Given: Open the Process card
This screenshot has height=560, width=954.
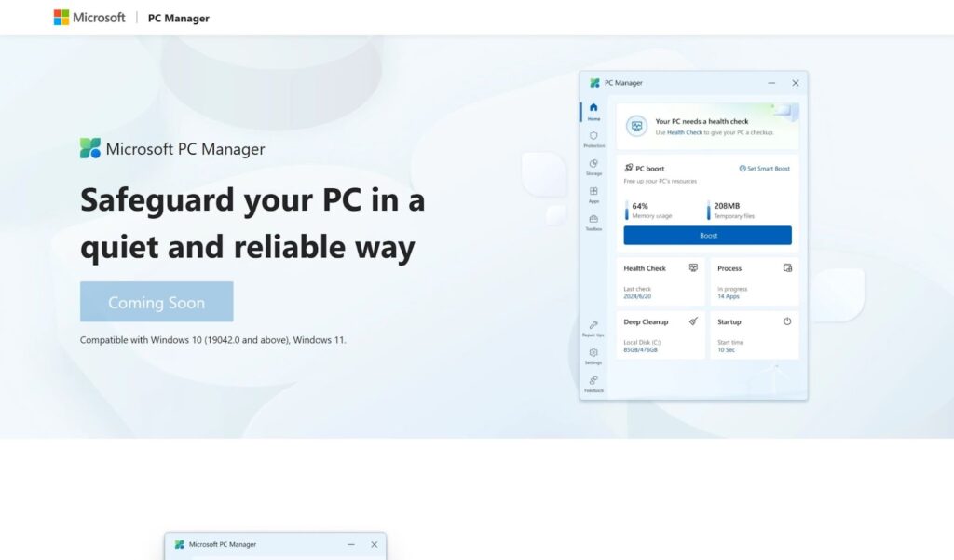Looking at the screenshot, I should coord(754,280).
